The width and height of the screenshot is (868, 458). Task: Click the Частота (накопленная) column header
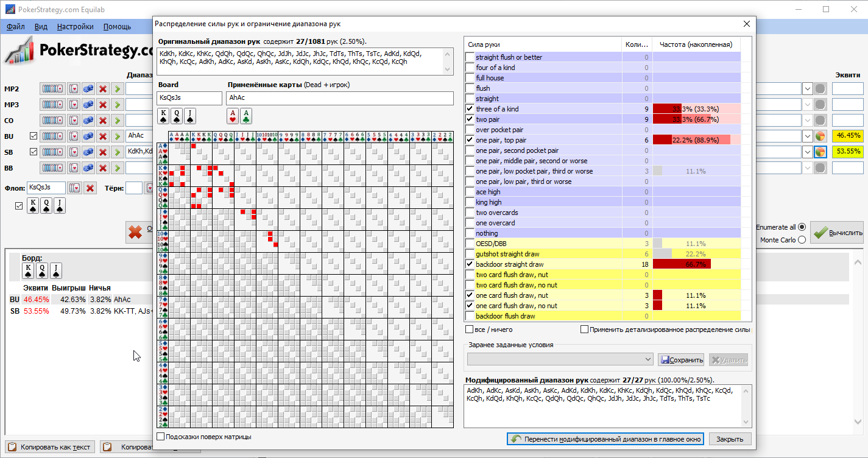tap(696, 44)
